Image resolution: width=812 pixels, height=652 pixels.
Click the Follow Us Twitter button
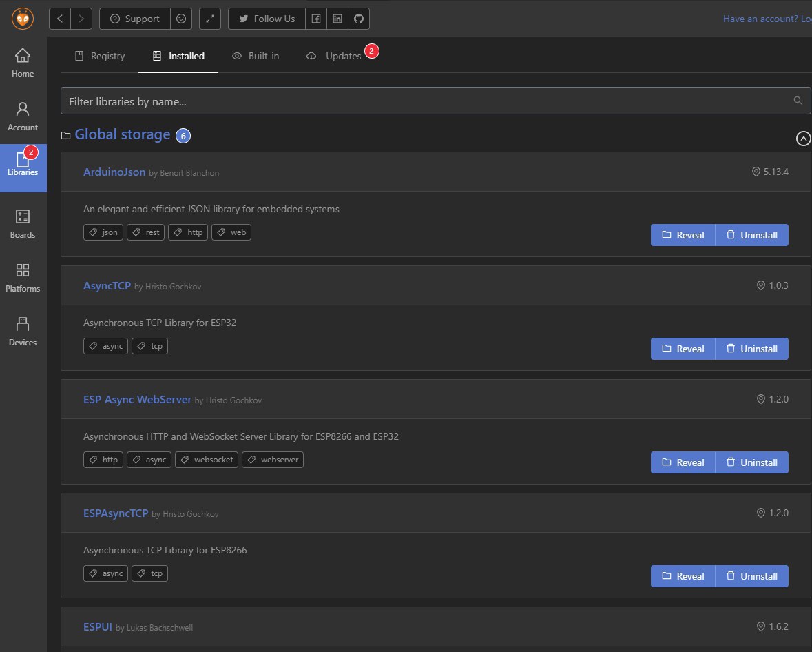click(267, 19)
